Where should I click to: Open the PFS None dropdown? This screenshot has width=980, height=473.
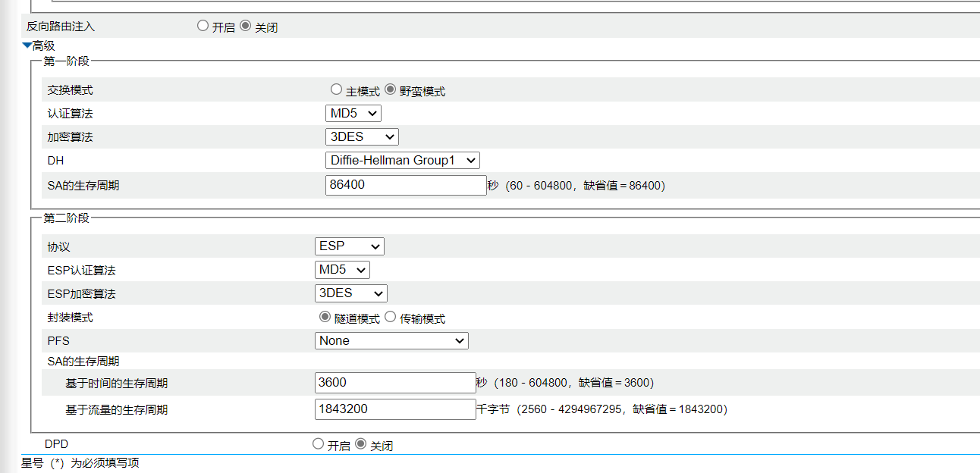pos(391,341)
